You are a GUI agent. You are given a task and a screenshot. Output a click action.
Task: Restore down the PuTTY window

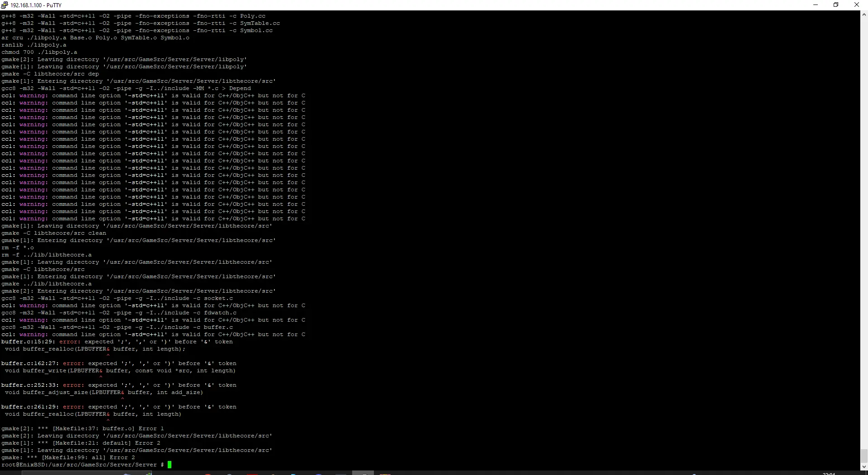pos(836,5)
